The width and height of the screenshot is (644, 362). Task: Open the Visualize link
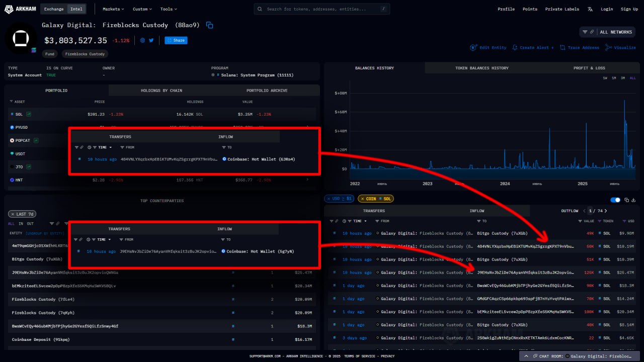(621, 48)
